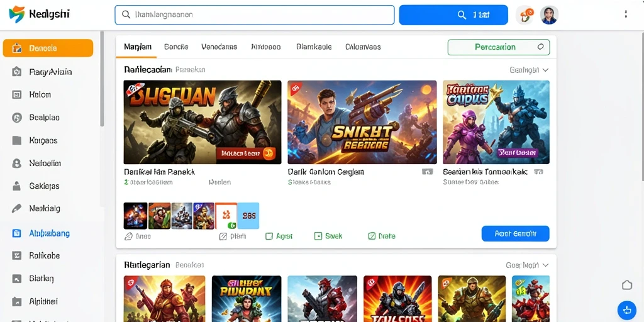Click the home icon at bottom right
644x322 pixels.
point(627,285)
